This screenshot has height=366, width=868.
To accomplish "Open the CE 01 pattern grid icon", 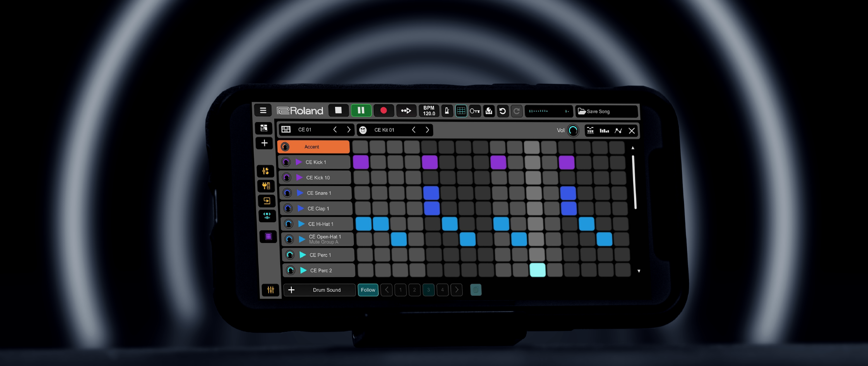I will click(286, 130).
